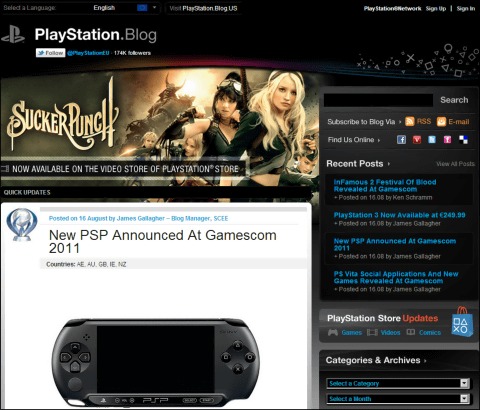Click the Find Us Online label arrow
Screen dimensions: 480x410
click(x=379, y=140)
